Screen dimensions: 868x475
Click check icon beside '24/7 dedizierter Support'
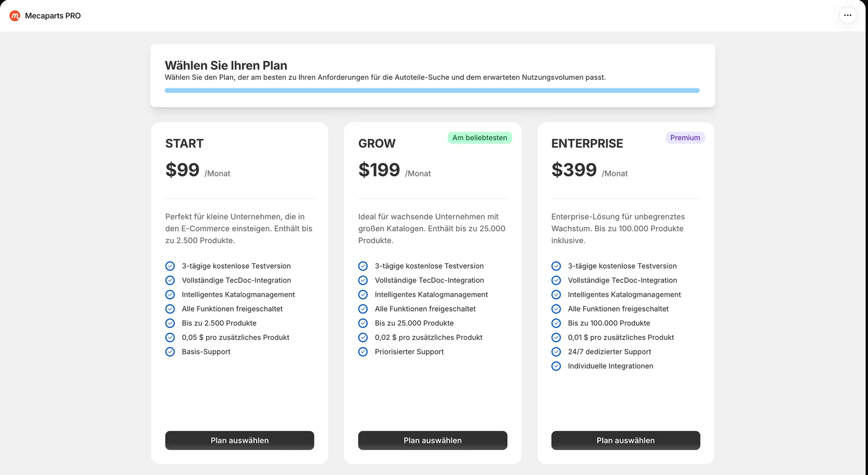pyautogui.click(x=556, y=352)
